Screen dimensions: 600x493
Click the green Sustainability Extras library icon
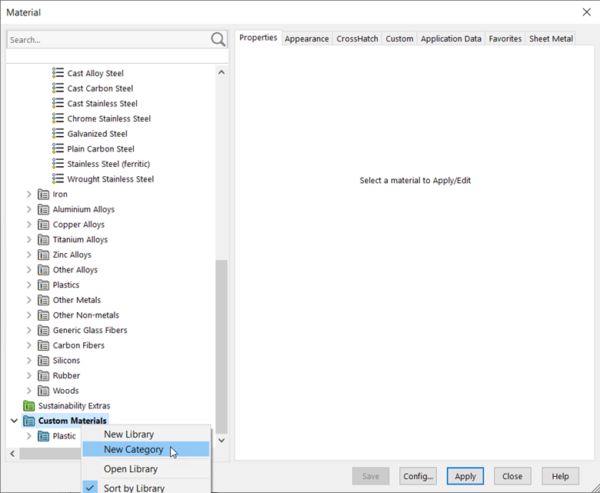(x=29, y=406)
